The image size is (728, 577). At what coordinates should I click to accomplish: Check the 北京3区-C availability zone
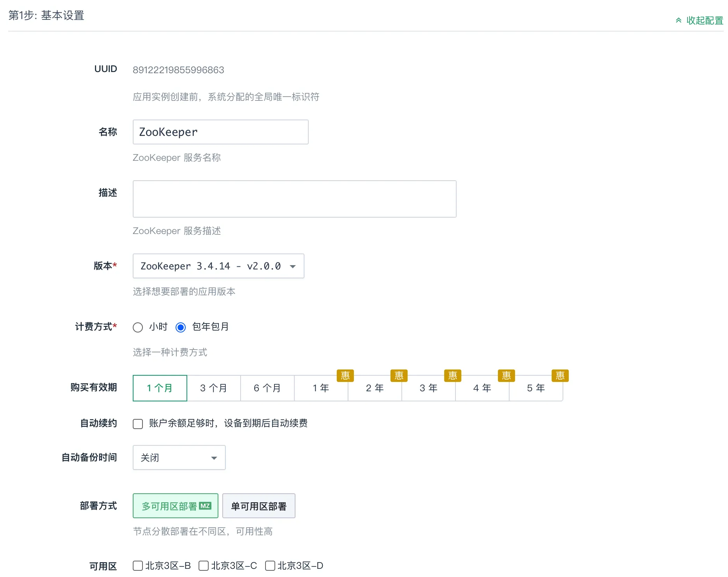coord(204,566)
